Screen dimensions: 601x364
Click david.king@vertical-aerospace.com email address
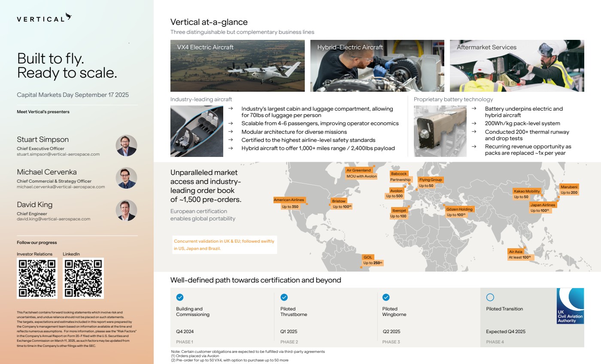pos(53,219)
